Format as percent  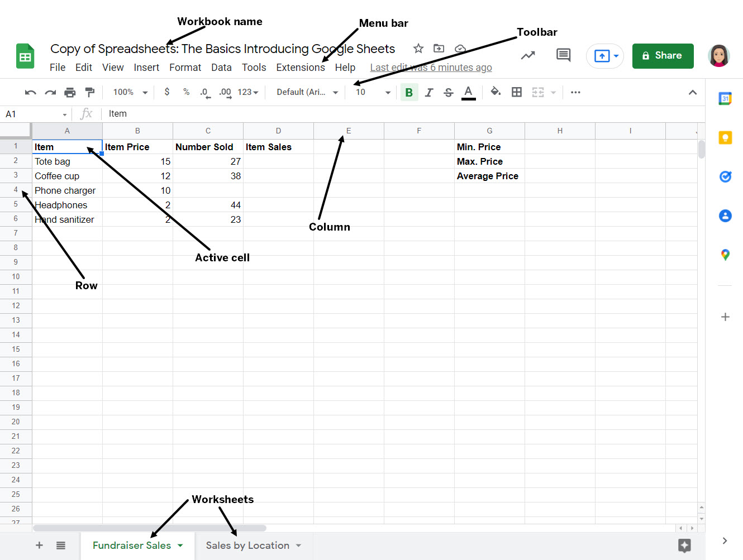(x=186, y=92)
